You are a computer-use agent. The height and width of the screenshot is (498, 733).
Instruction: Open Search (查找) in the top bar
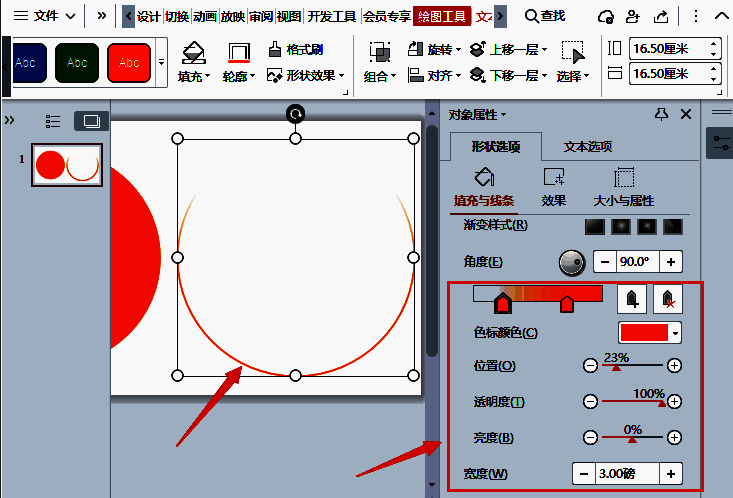point(545,16)
